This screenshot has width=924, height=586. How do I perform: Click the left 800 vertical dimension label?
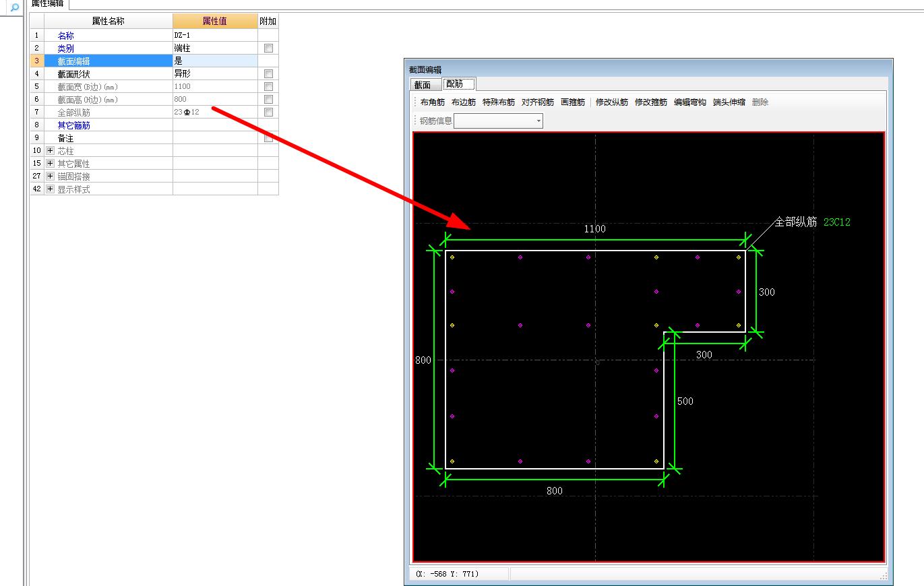click(423, 360)
